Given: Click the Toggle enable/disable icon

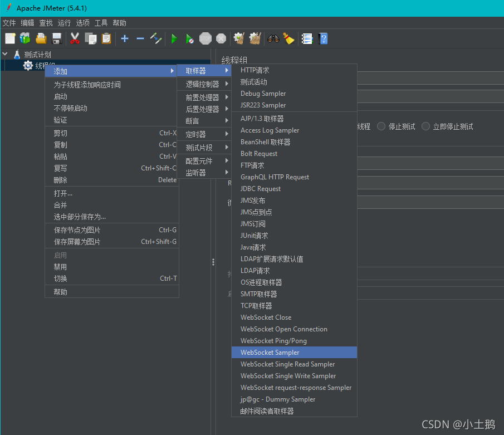Looking at the screenshot, I should coord(156,38).
